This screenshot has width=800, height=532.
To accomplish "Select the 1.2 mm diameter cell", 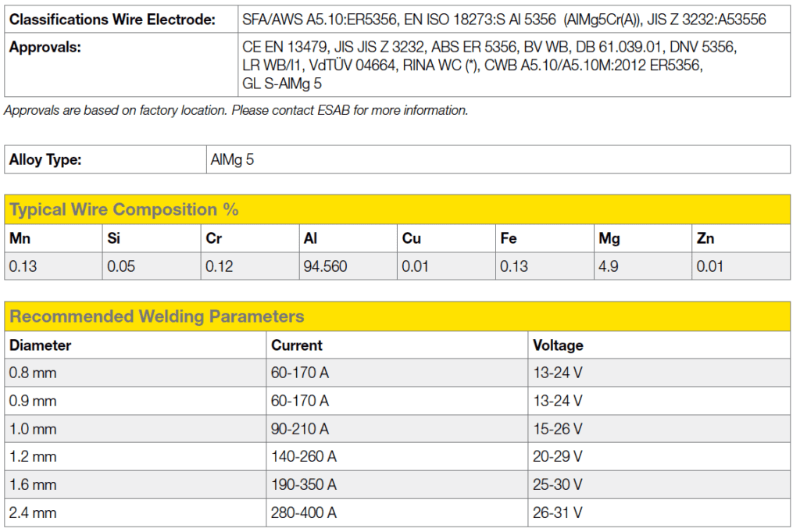I will coord(33,457).
